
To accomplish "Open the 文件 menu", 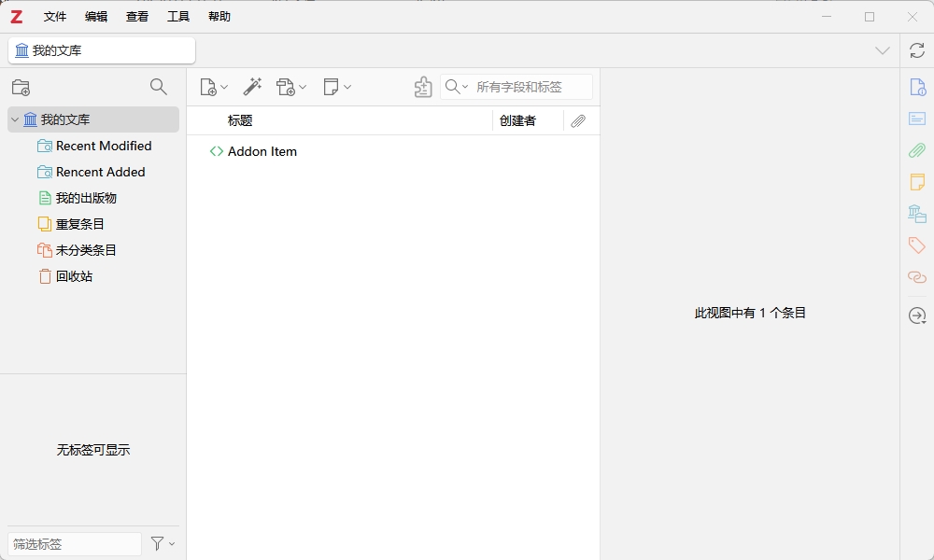I will 54,16.
